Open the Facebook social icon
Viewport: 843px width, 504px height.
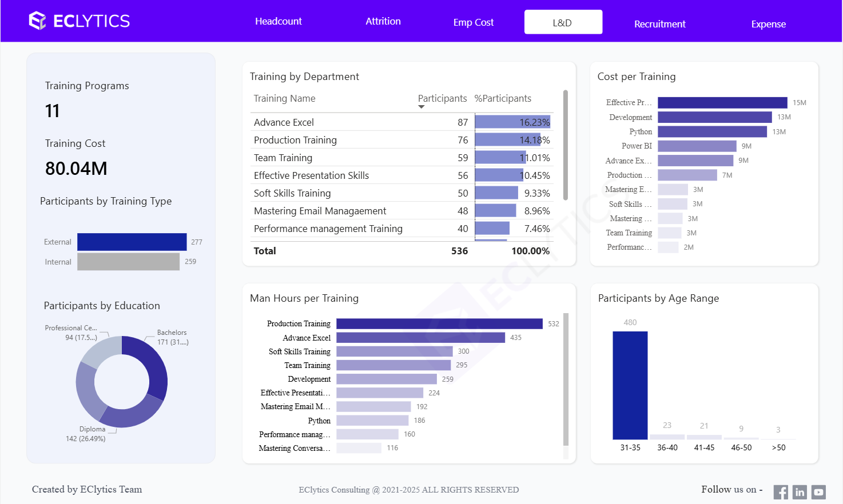(x=781, y=492)
